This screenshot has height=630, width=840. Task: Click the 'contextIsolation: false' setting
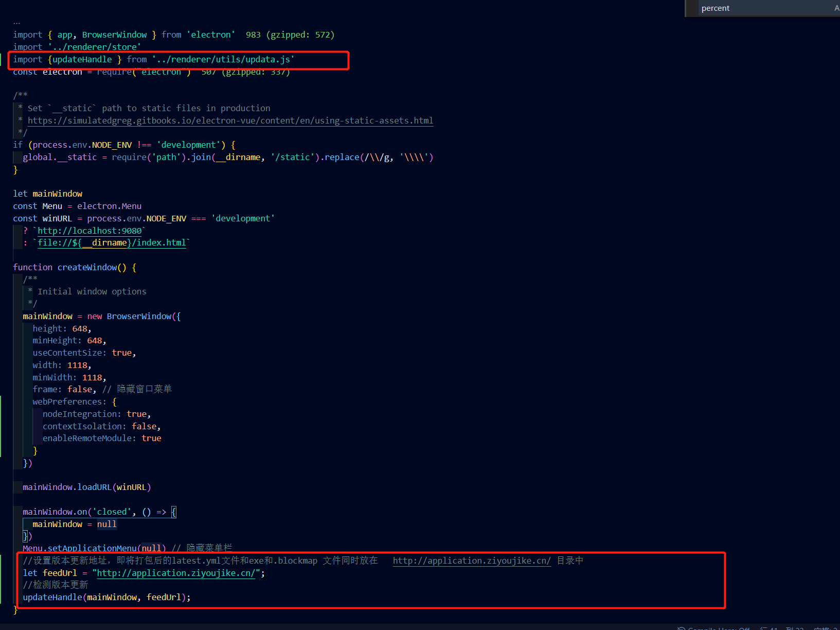(100, 426)
